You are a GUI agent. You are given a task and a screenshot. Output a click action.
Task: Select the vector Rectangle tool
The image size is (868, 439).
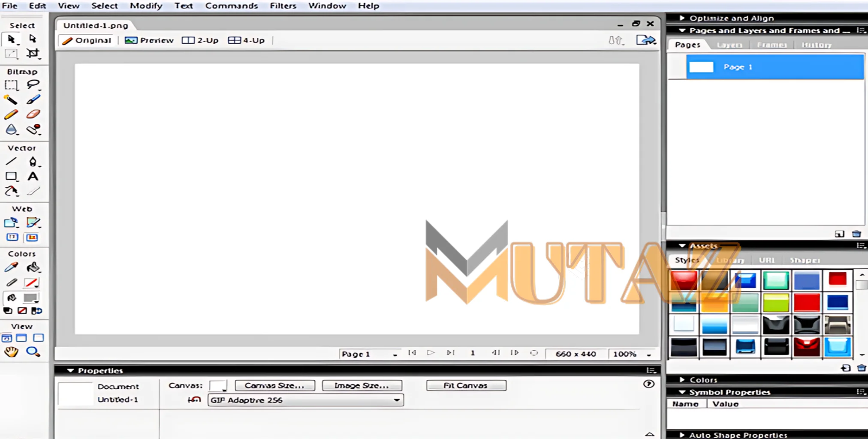11,176
